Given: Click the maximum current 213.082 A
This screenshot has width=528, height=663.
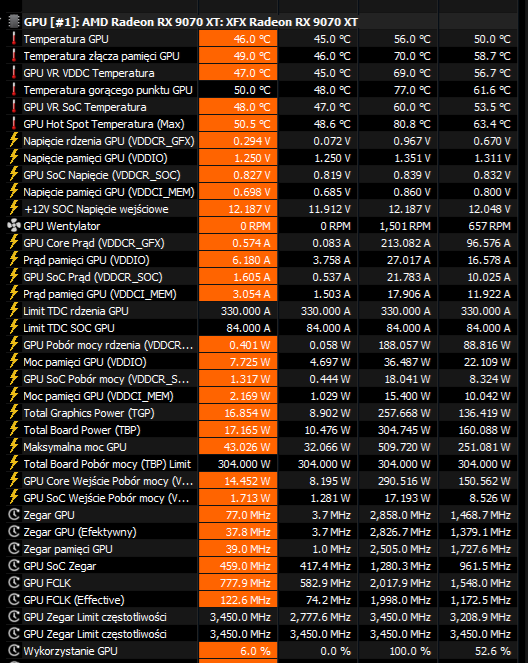Looking at the screenshot, I should [405, 243].
